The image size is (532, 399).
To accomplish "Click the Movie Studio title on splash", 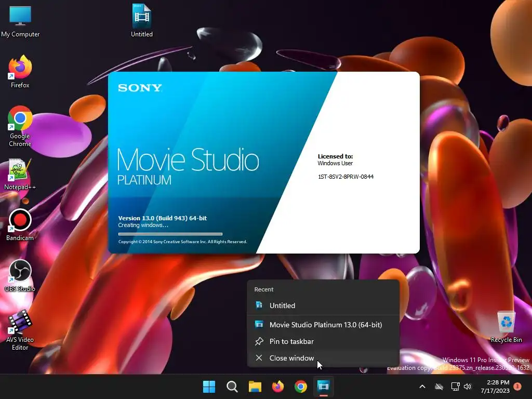I will click(188, 159).
